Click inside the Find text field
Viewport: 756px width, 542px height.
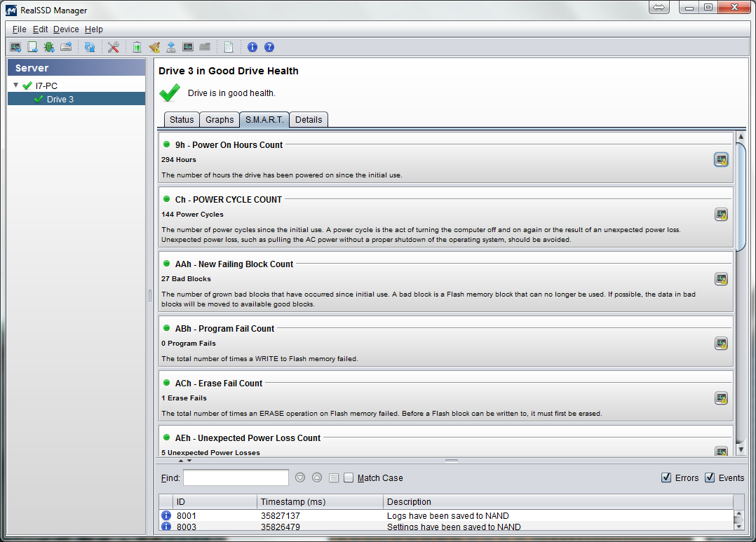tap(236, 478)
